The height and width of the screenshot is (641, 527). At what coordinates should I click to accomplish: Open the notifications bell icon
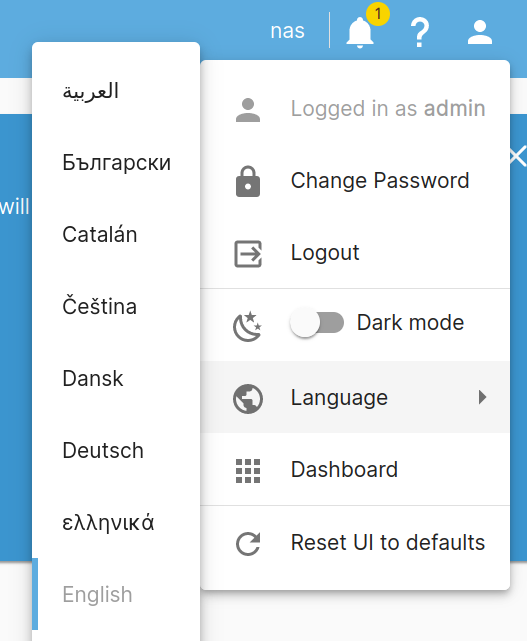pyautogui.click(x=360, y=32)
